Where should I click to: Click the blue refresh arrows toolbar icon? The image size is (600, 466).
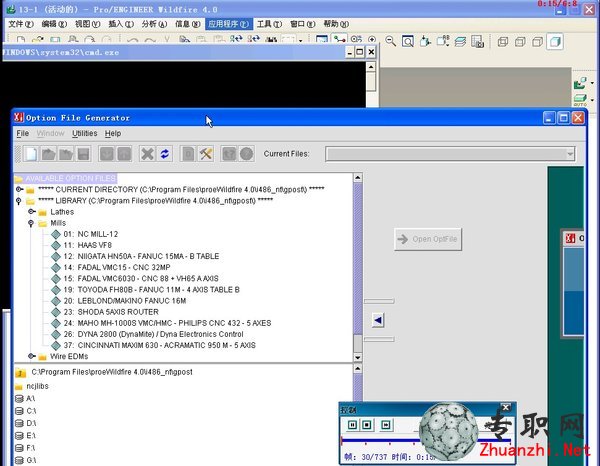click(165, 154)
